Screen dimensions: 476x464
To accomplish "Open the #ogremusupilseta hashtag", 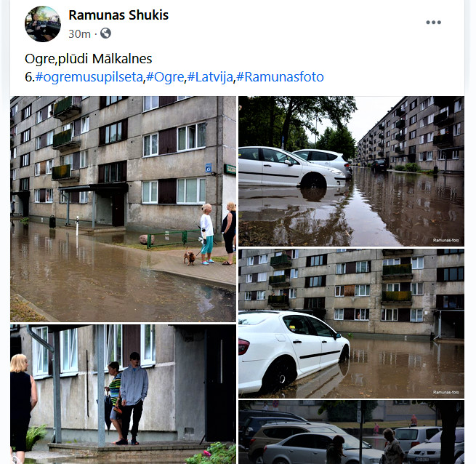I will [89, 76].
